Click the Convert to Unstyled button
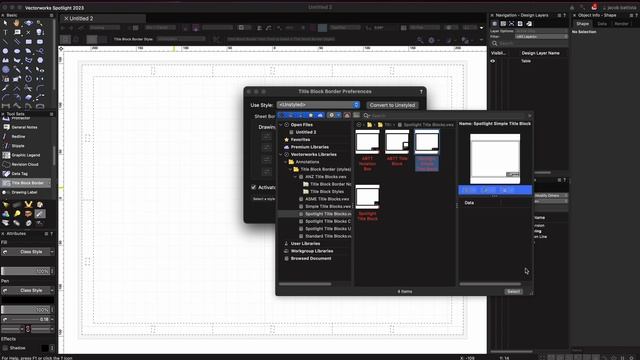Viewport: 640px width, 360px height. [392, 105]
